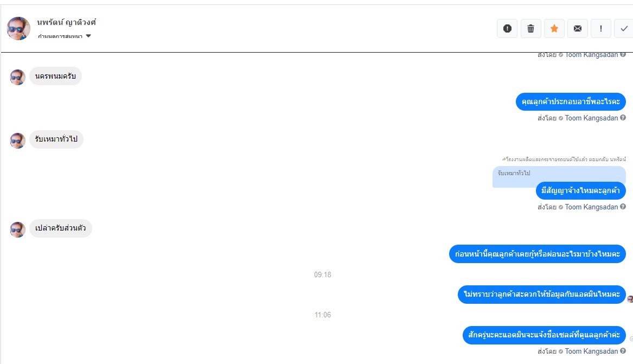Click the dropdown arrow beside กำหนดการสนทนา

click(x=88, y=36)
